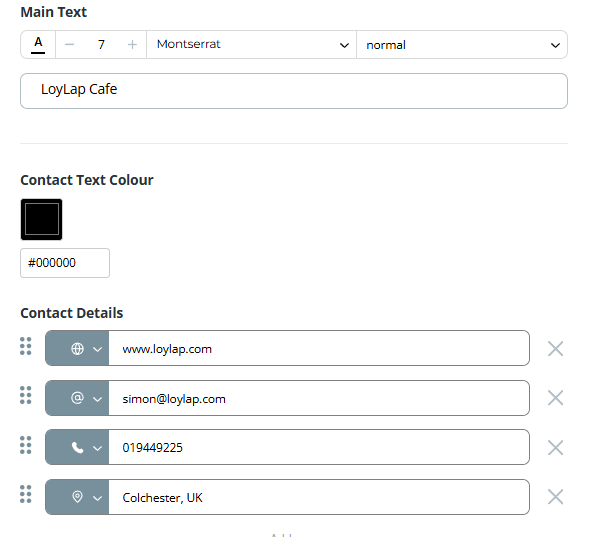Click the www.loylap.com field

coord(319,348)
